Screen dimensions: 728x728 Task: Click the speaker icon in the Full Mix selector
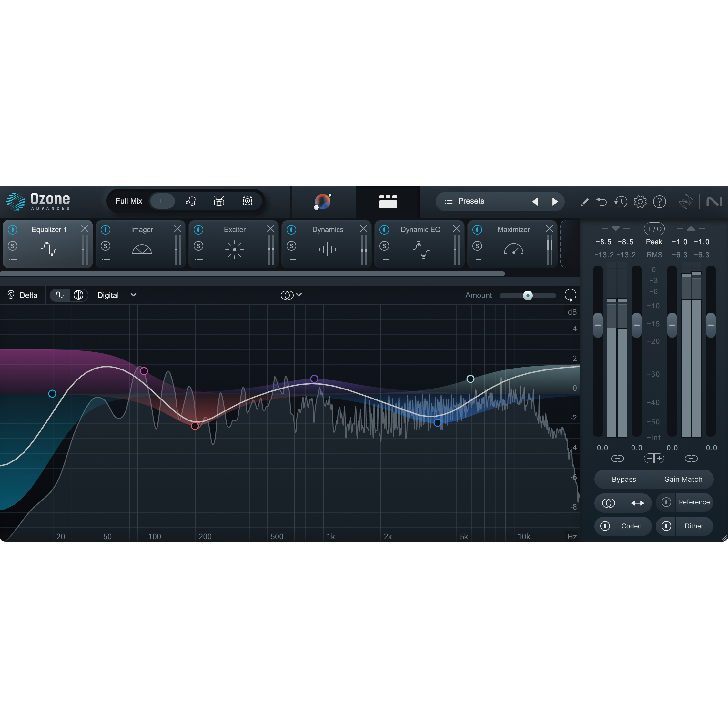coord(247,201)
